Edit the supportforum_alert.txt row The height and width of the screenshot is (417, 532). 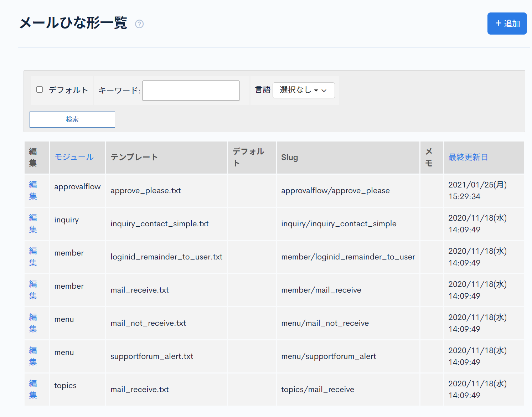tap(33, 356)
